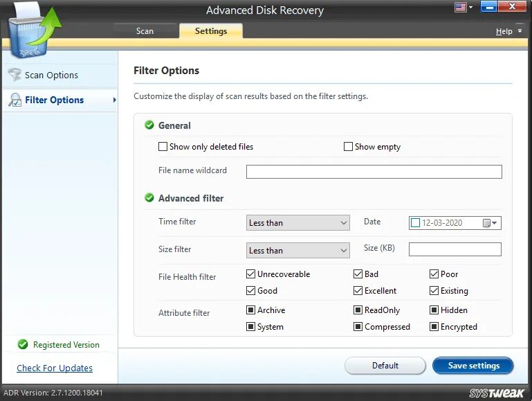Click the green check icon next to General
Image resolution: width=532 pixels, height=401 pixels.
(149, 125)
